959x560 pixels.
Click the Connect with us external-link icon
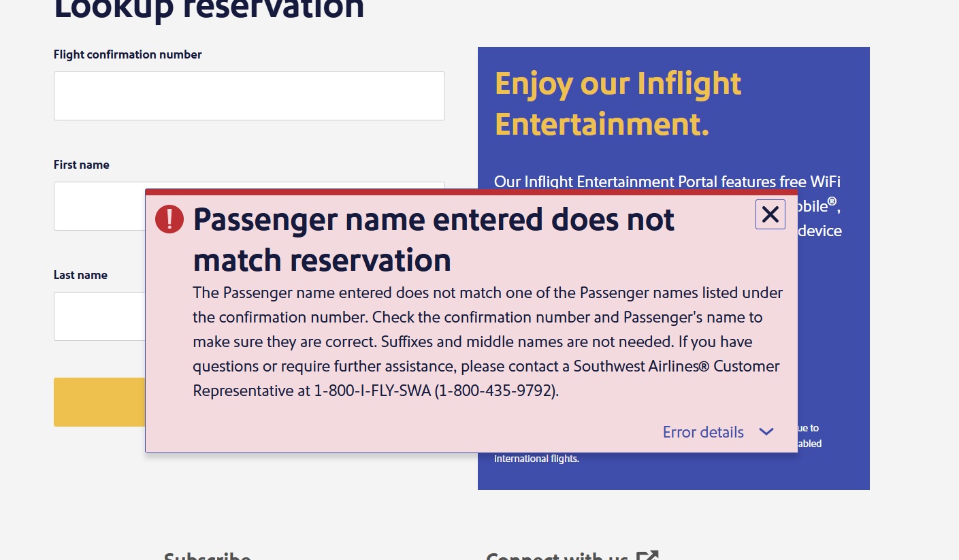point(647,555)
